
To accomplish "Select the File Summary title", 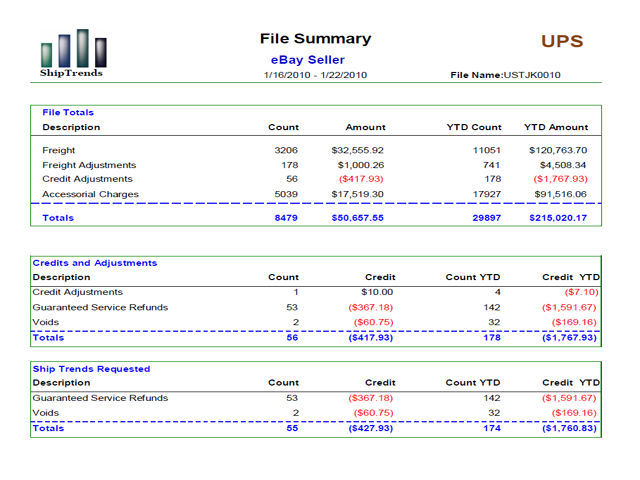I will coord(316,39).
